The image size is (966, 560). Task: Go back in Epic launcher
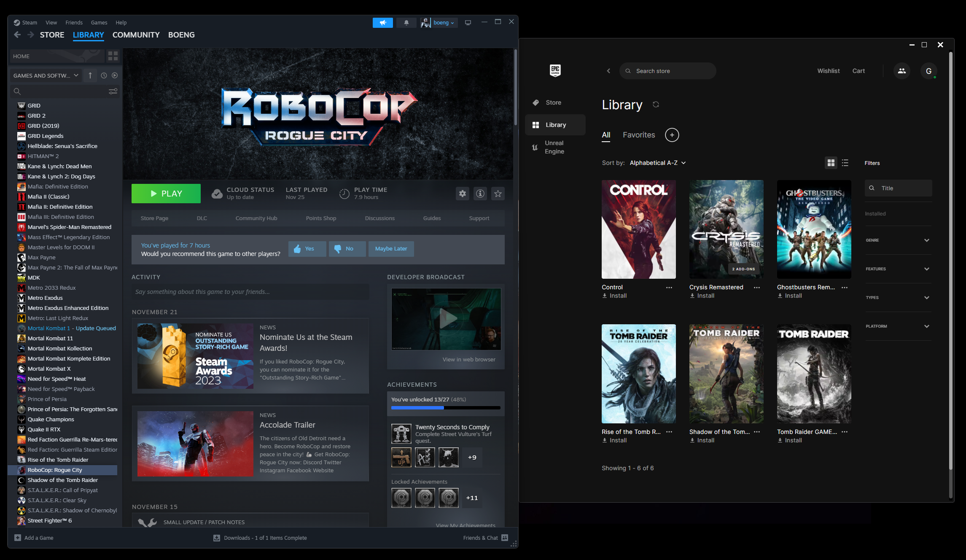608,71
